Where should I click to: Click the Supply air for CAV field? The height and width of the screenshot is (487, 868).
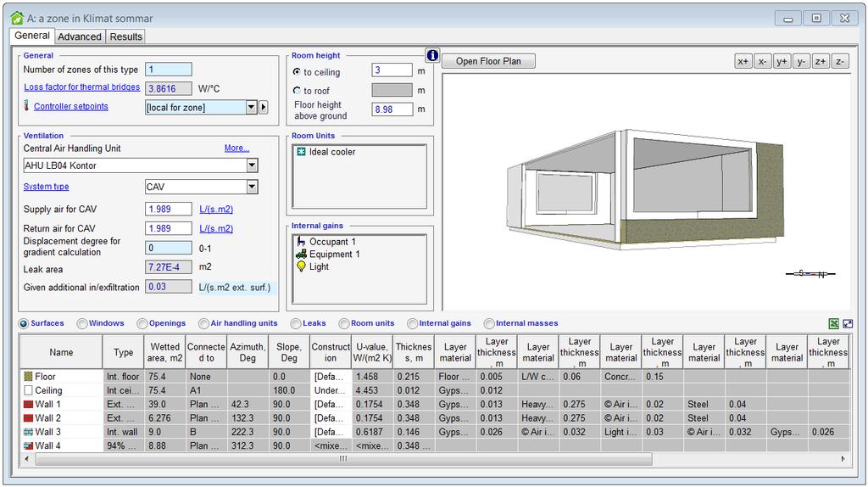point(169,209)
